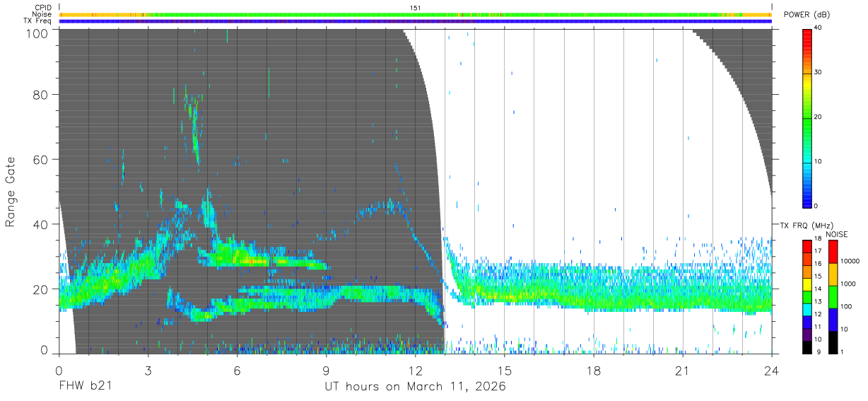
Task: Click the blue TX frequency strip above the plot
Action: pyautogui.click(x=416, y=21)
